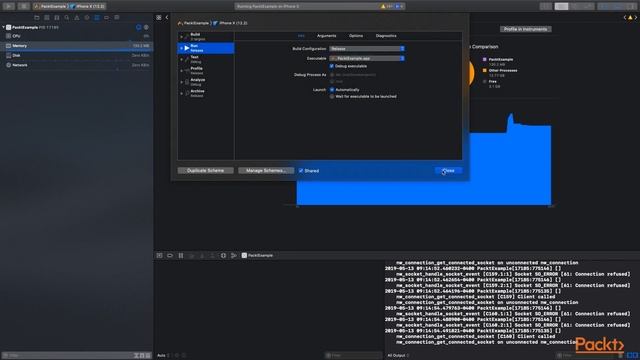Click the gray Free legend swatch
Image resolution: width=640 pixels, height=360 pixels.
[484, 82]
